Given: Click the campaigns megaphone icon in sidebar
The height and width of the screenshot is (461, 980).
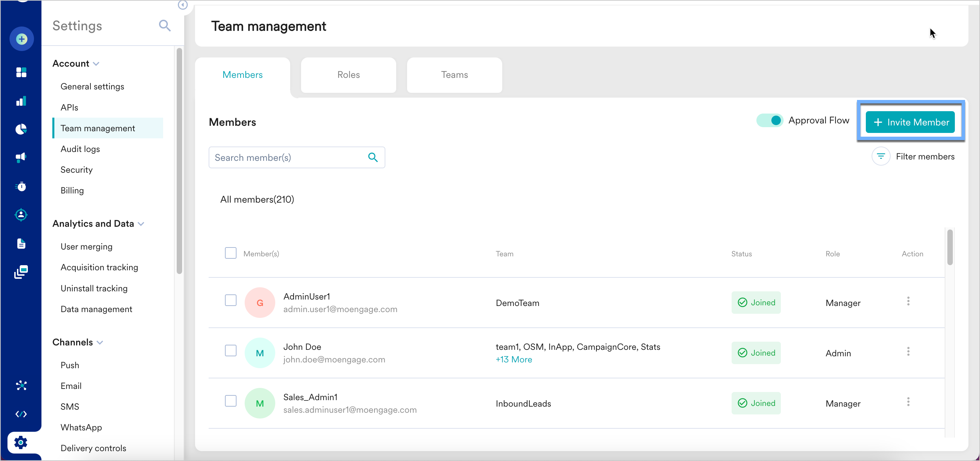Looking at the screenshot, I should point(21,158).
